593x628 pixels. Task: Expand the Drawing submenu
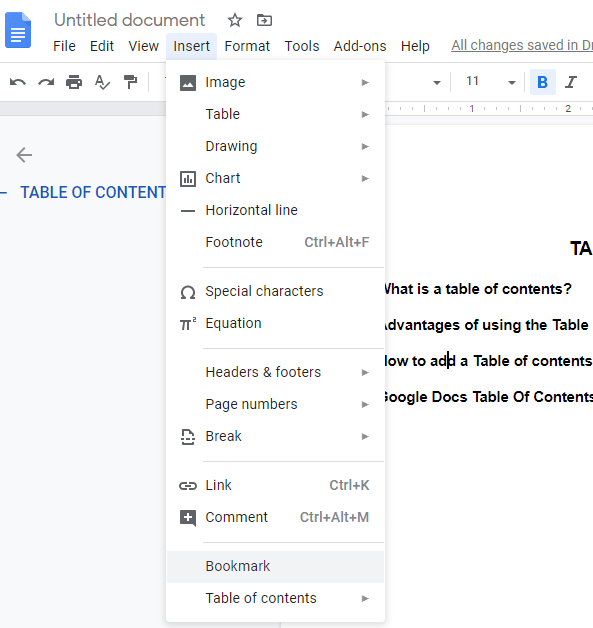point(275,146)
